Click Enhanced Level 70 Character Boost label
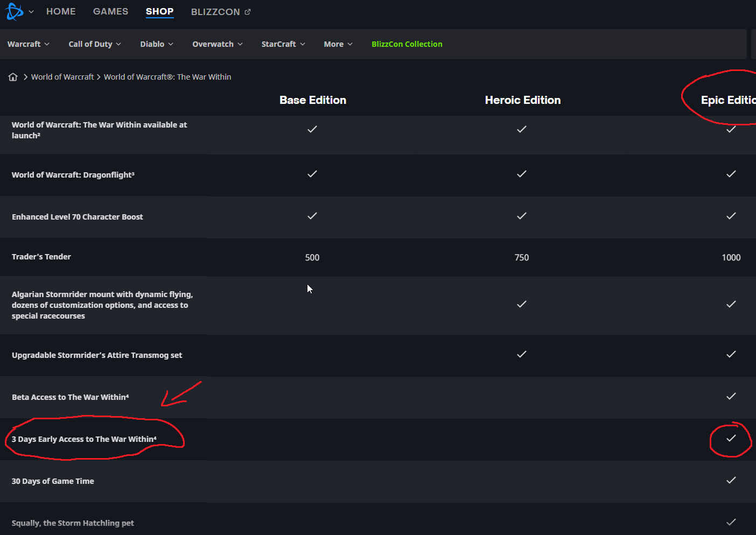 (78, 217)
